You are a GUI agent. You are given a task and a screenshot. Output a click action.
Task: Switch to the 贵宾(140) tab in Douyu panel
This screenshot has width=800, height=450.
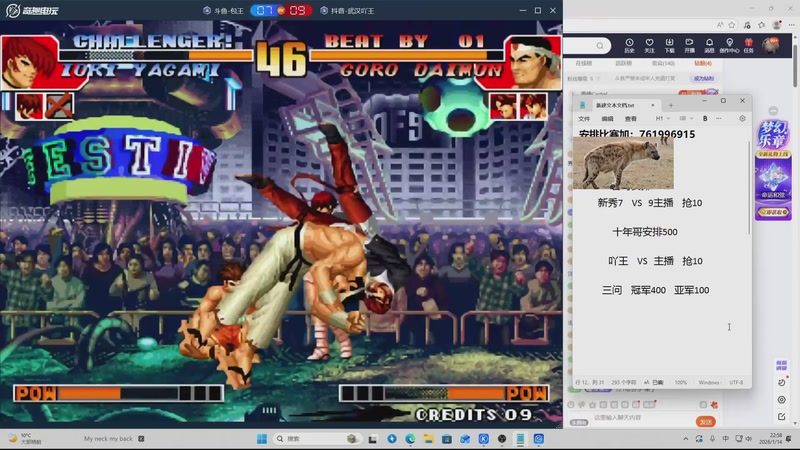coord(663,63)
